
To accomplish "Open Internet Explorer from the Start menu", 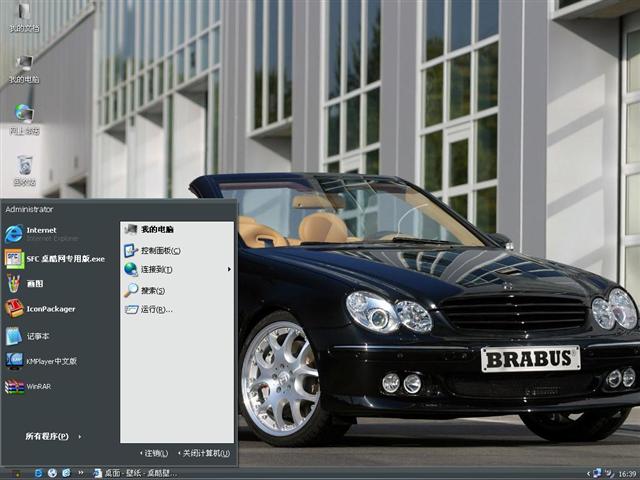I will (40, 234).
